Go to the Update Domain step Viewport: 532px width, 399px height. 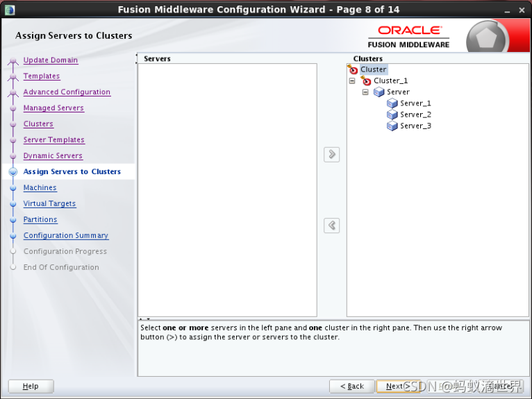click(51, 60)
